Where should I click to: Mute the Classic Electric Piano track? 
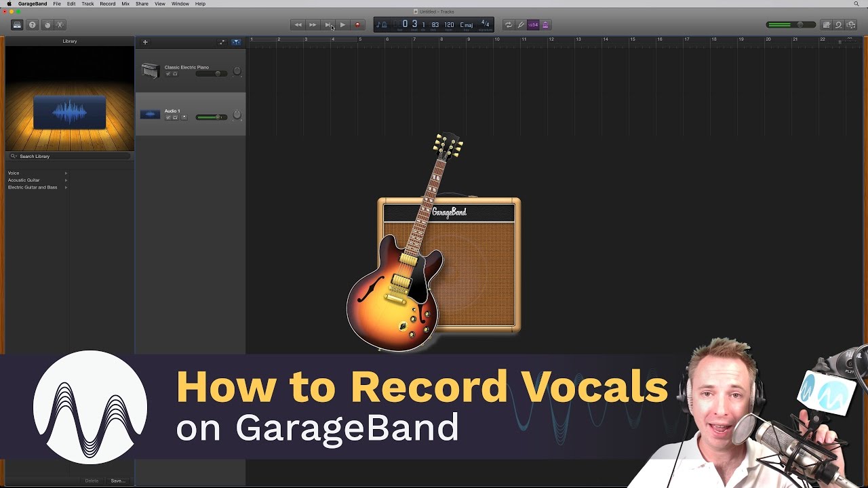pyautogui.click(x=168, y=74)
